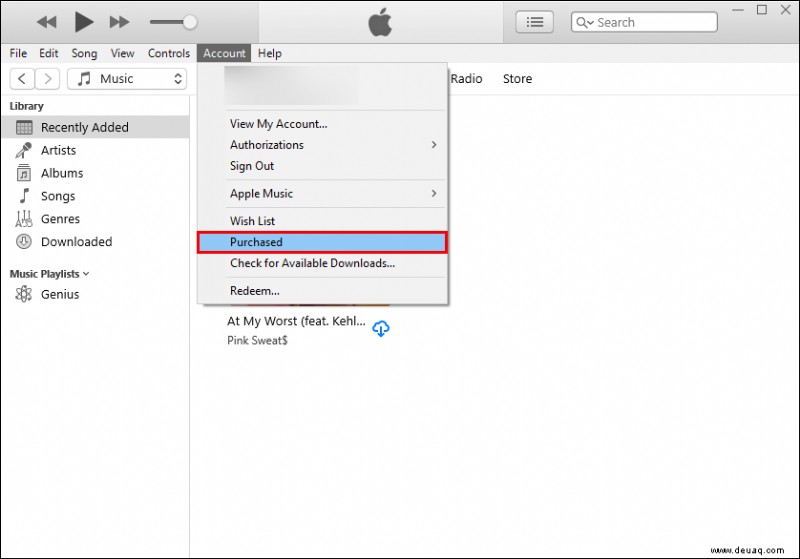Open the search options magnifier dropdown
This screenshot has width=800, height=559.
[585, 22]
